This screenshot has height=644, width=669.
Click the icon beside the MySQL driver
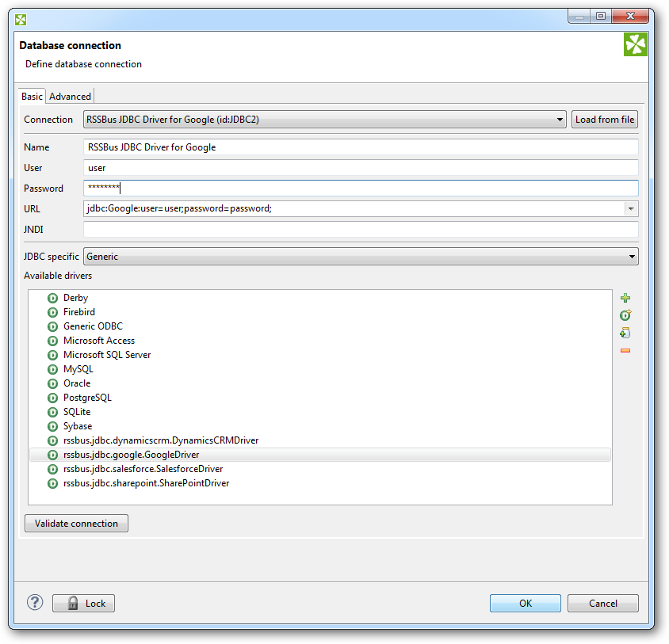pyautogui.click(x=53, y=369)
